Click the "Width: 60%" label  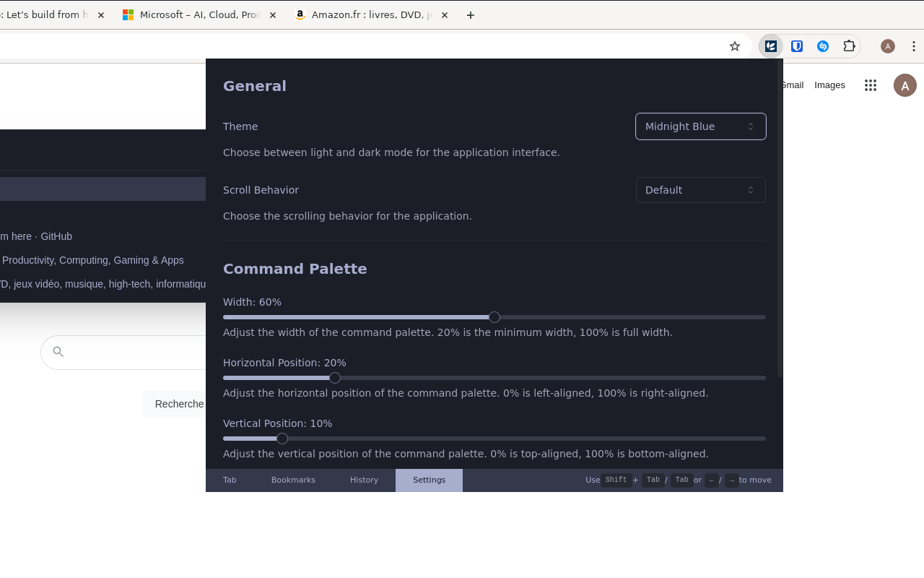(252, 302)
